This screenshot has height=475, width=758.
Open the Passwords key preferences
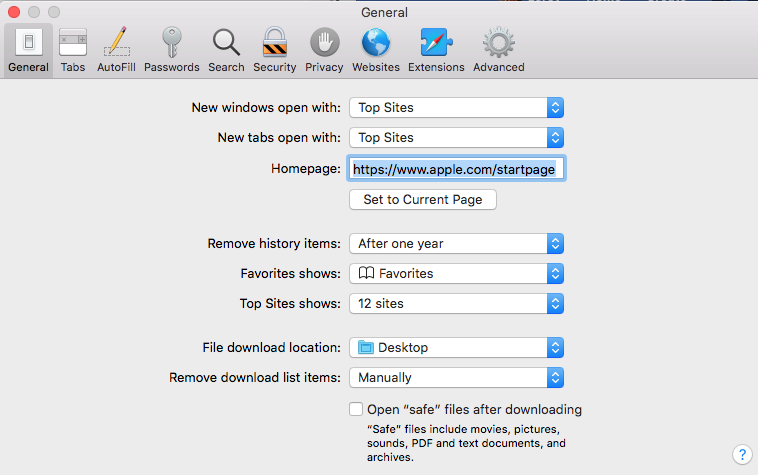tap(172, 50)
